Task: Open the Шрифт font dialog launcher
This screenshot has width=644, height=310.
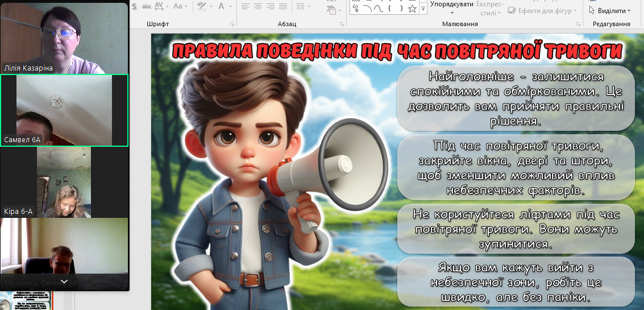Action: [232, 24]
